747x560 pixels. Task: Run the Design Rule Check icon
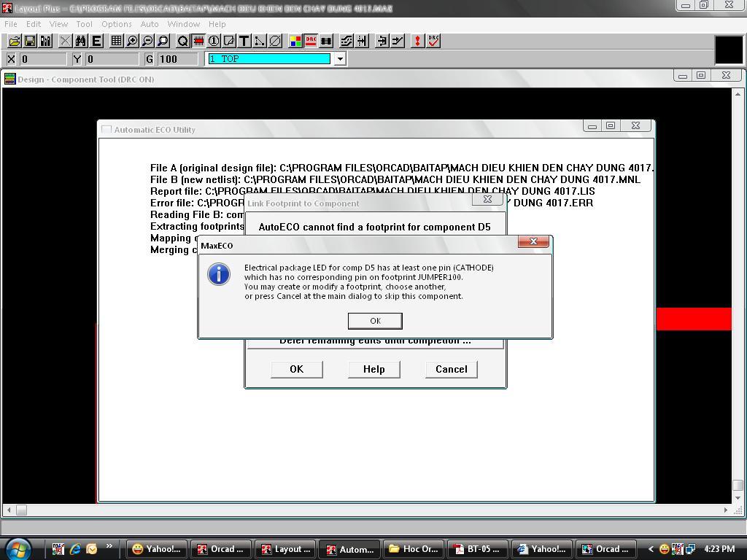tap(433, 41)
